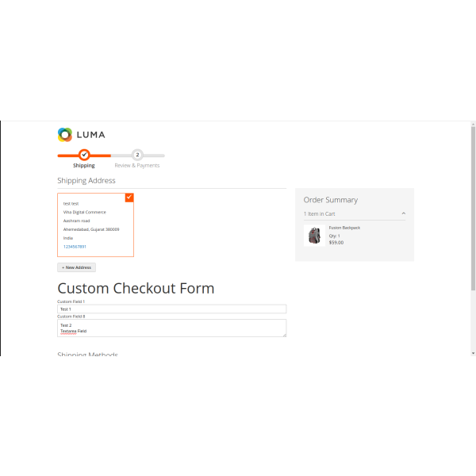The image size is (476, 476).
Task: Click the Luma logo icon
Action: 65,135
